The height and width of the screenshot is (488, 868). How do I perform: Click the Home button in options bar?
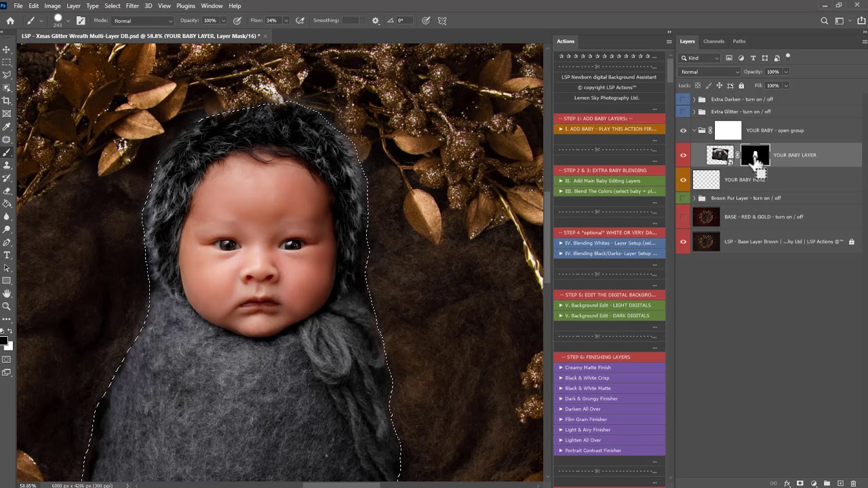point(10,21)
